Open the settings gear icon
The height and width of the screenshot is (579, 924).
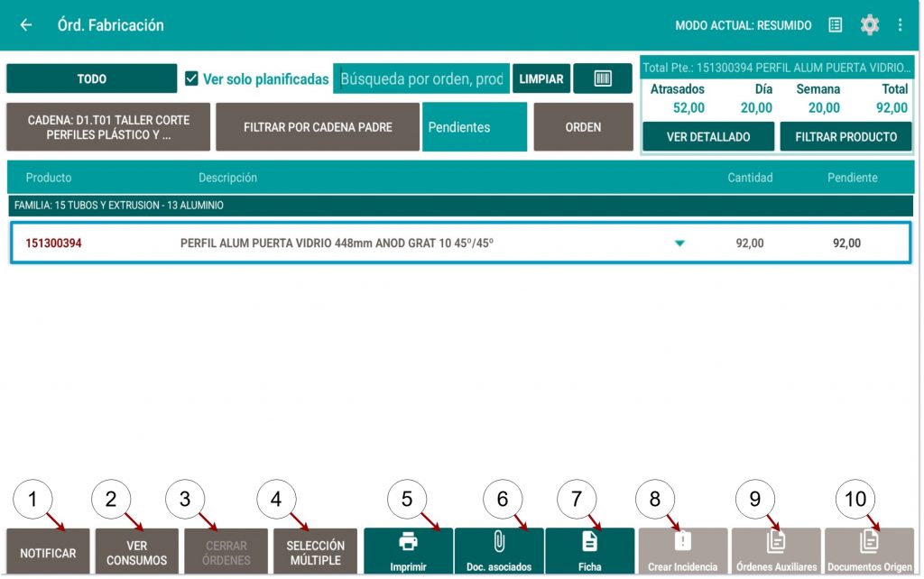coord(869,25)
